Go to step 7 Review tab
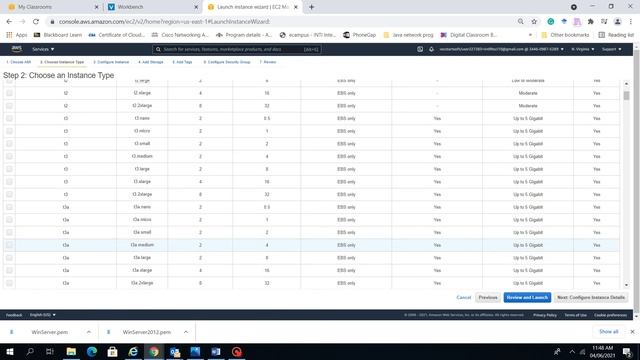This screenshot has height=360, width=640. point(268,62)
